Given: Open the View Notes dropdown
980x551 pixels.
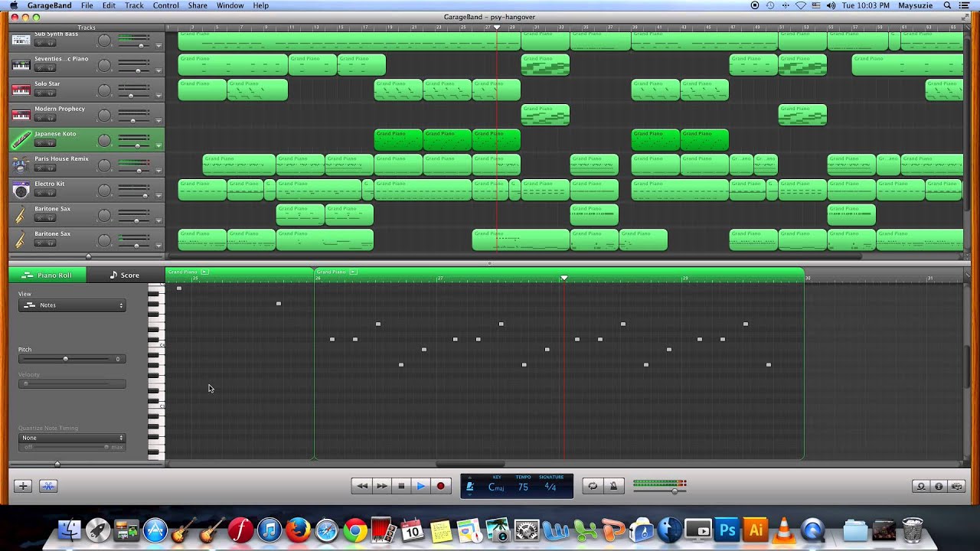Looking at the screenshot, I should click(x=72, y=305).
